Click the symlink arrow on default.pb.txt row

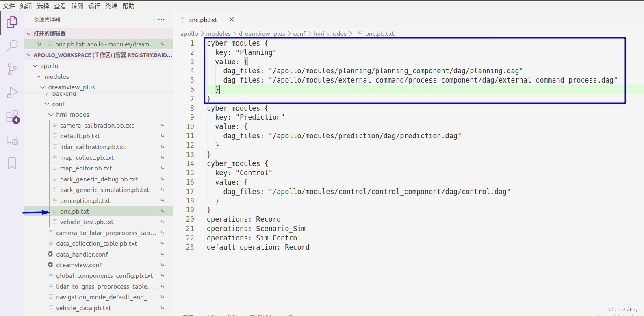click(162, 136)
